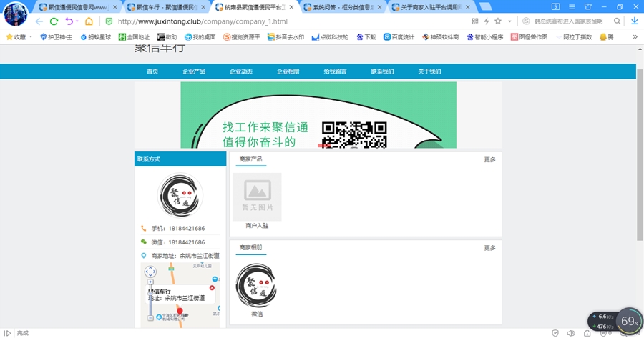Viewport: 644px width, 338px height.
Task: Open the QR code extension icon
Action: tap(475, 21)
